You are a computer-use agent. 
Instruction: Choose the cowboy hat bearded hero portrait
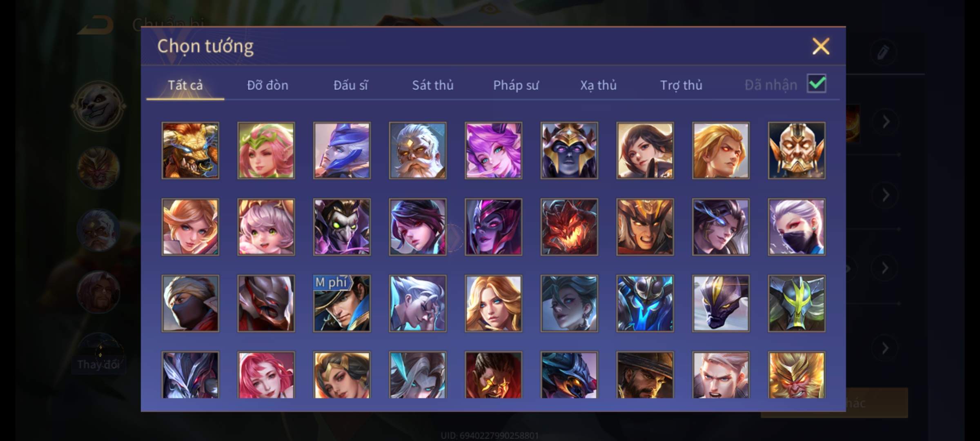coord(645,375)
